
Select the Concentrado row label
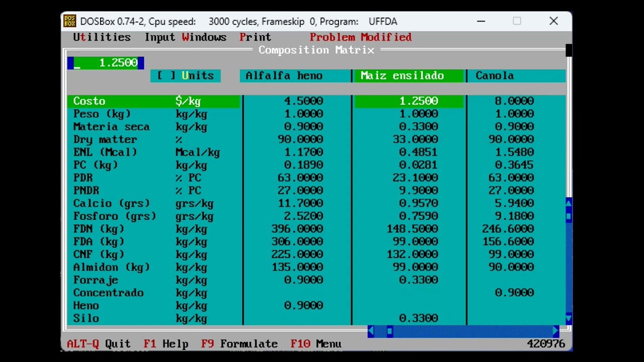tap(109, 293)
